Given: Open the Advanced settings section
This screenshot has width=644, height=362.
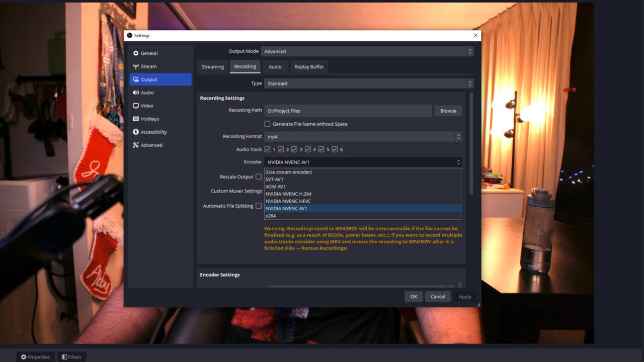Looking at the screenshot, I should click(150, 145).
